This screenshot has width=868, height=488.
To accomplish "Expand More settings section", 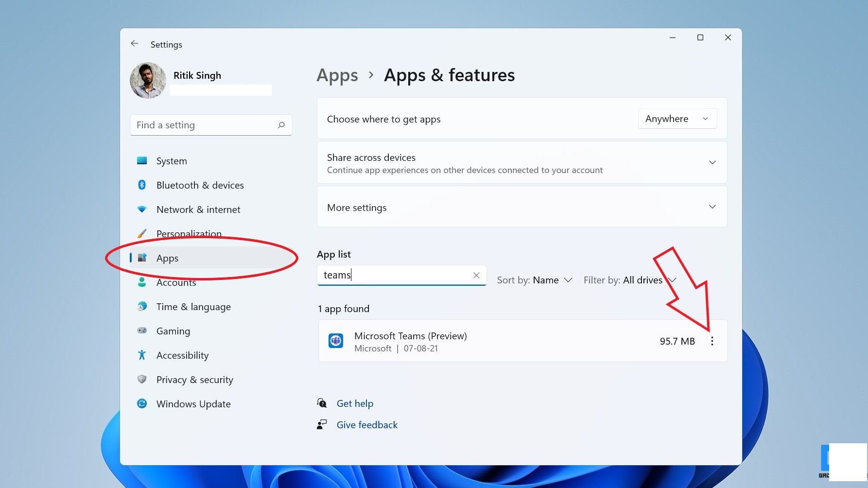I will 712,207.
